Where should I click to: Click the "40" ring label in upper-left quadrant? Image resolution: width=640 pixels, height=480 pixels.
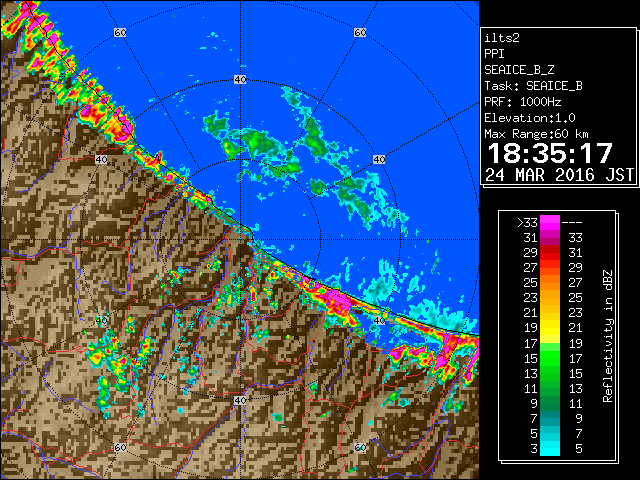coord(101,160)
